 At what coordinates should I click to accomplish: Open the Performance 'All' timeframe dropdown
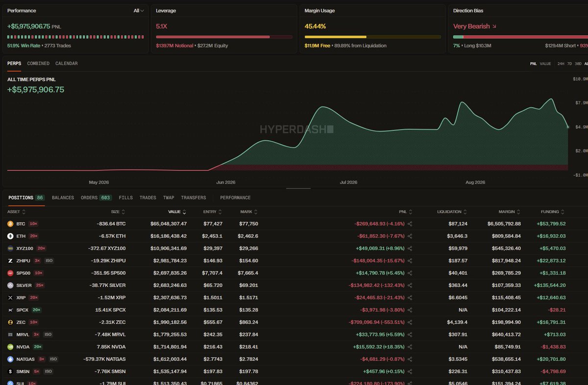(x=139, y=10)
